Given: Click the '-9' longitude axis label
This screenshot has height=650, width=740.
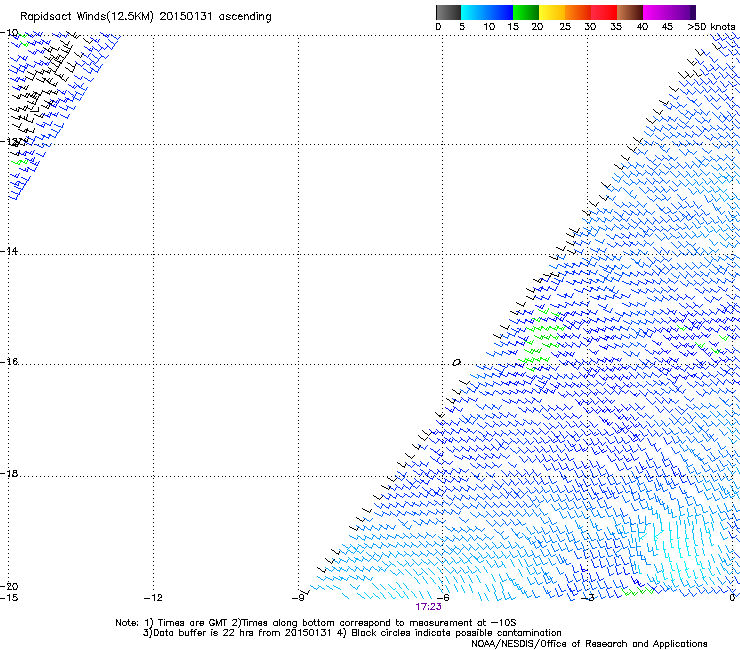Looking at the screenshot, I should 298,598.
